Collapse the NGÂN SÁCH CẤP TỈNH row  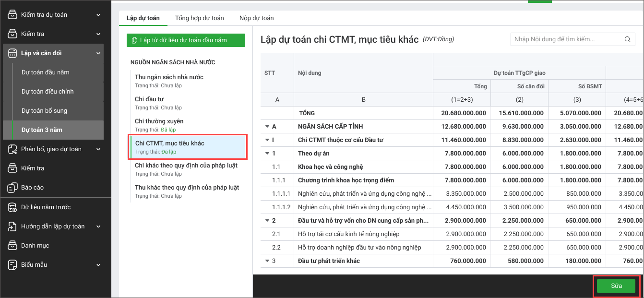point(267,127)
